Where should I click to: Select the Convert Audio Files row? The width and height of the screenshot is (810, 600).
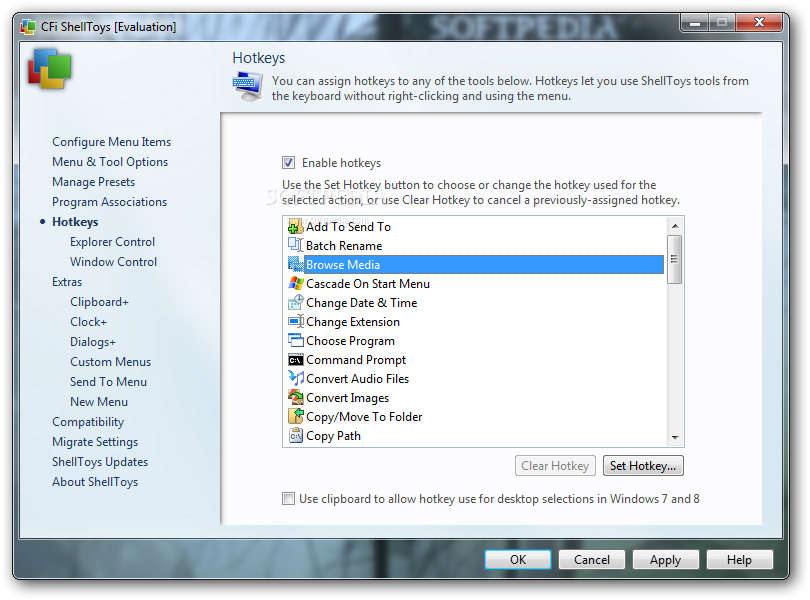pos(474,379)
